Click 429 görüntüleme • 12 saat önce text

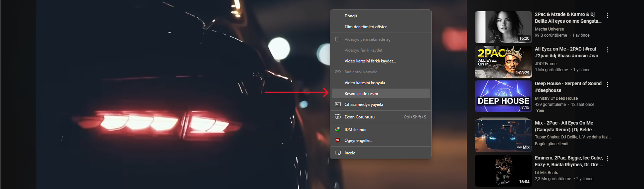564,105
